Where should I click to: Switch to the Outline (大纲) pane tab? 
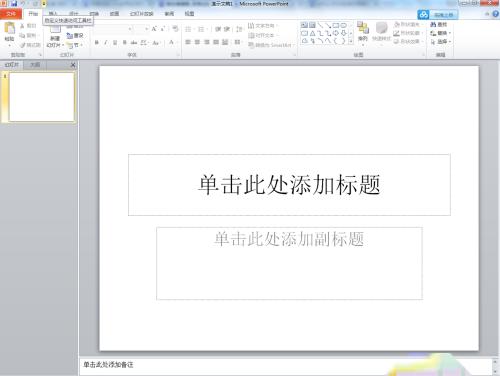click(x=35, y=65)
